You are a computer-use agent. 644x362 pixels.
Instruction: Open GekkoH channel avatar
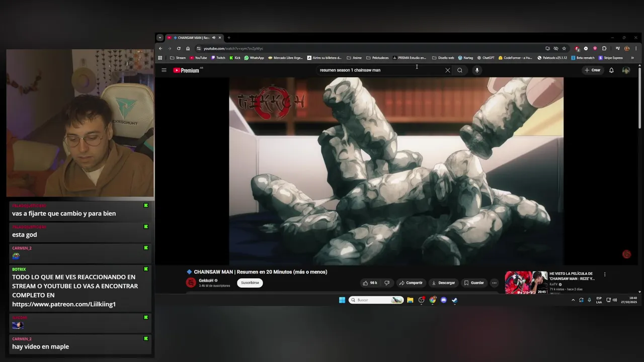click(191, 283)
